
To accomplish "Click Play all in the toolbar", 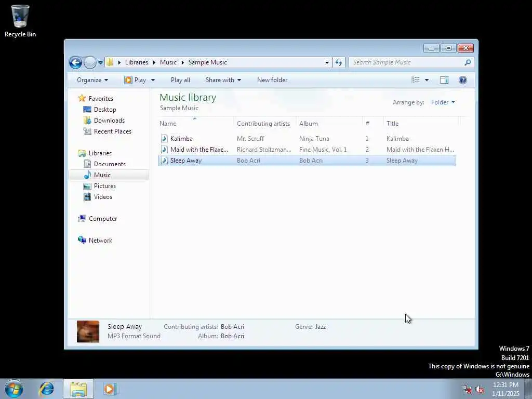I will (180, 80).
